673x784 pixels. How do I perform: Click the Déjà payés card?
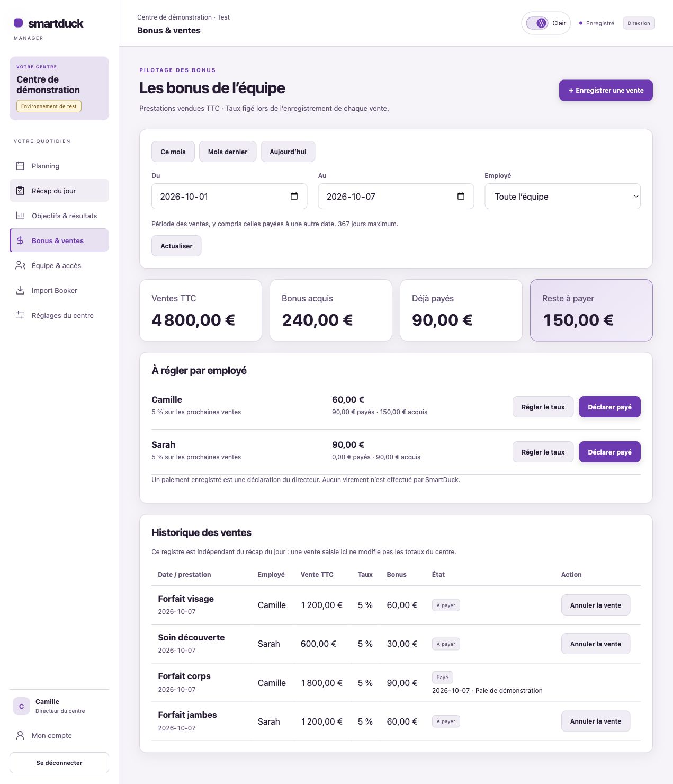[461, 310]
